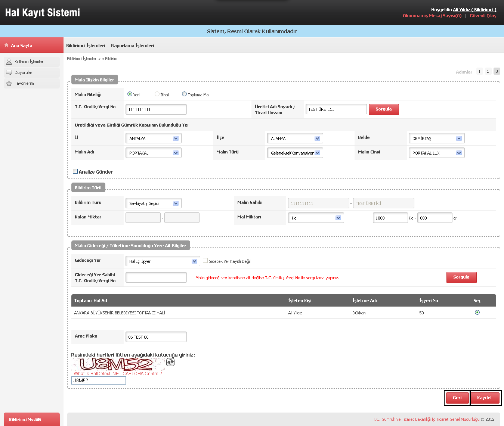Click Sorgula button next to TEST ÜRETİCİ
The height and width of the screenshot is (426, 504).
(x=384, y=109)
